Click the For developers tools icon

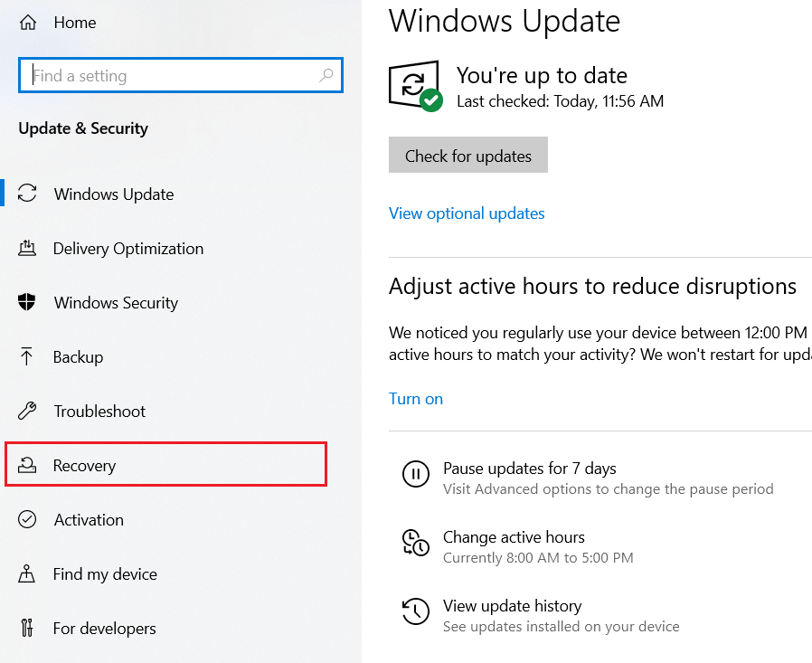pyautogui.click(x=27, y=628)
